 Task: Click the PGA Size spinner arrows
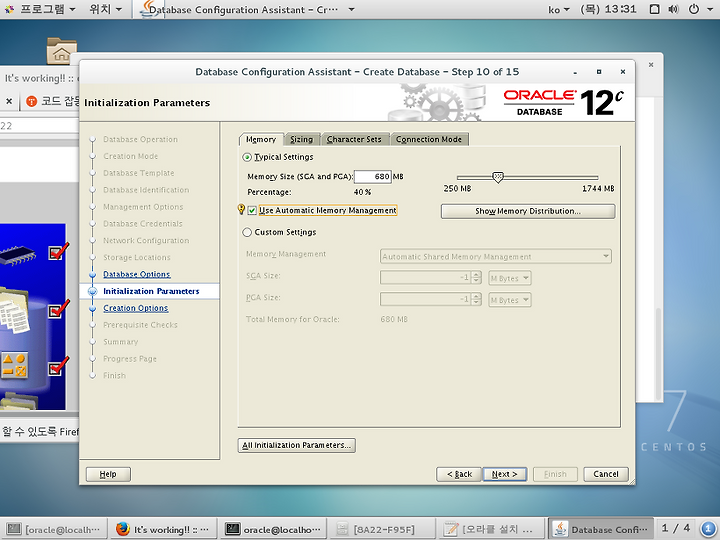pos(477,300)
